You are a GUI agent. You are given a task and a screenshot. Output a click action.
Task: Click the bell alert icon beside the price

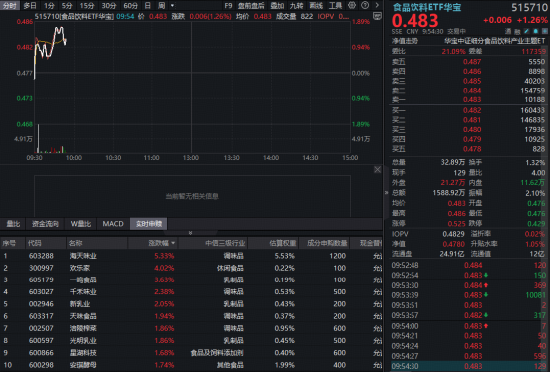point(536,31)
